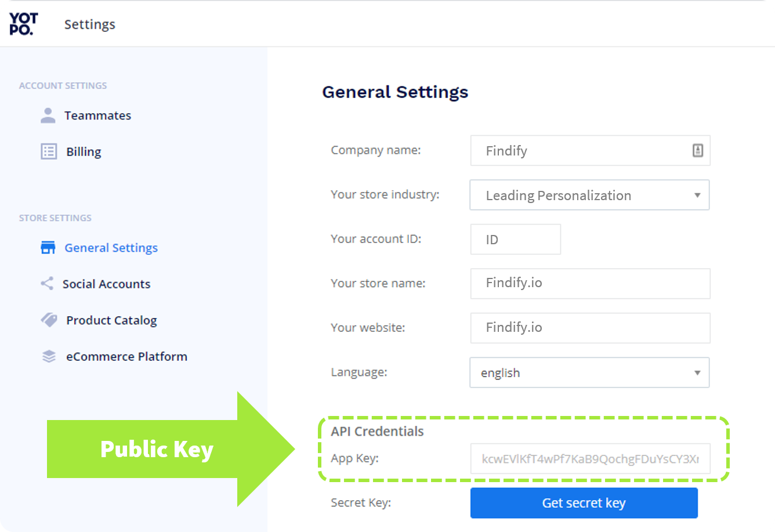Open eCommerce Platform settings
Screen dimensions: 775x532
[126, 356]
